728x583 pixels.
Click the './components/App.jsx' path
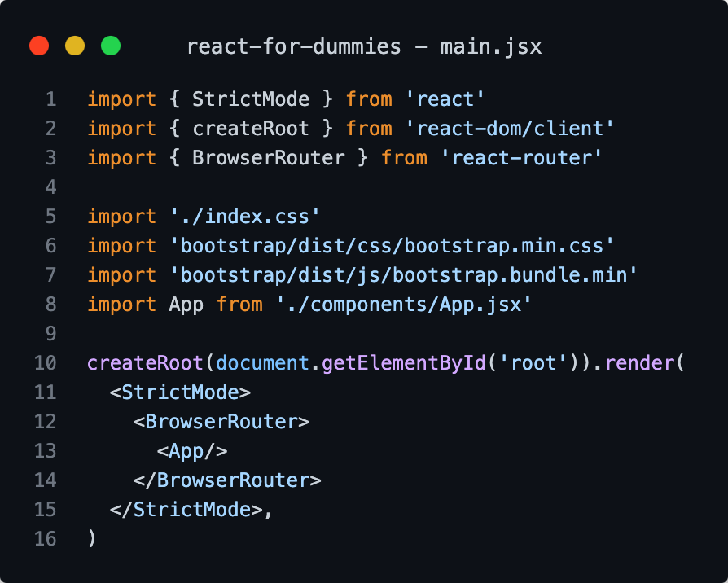pos(403,304)
